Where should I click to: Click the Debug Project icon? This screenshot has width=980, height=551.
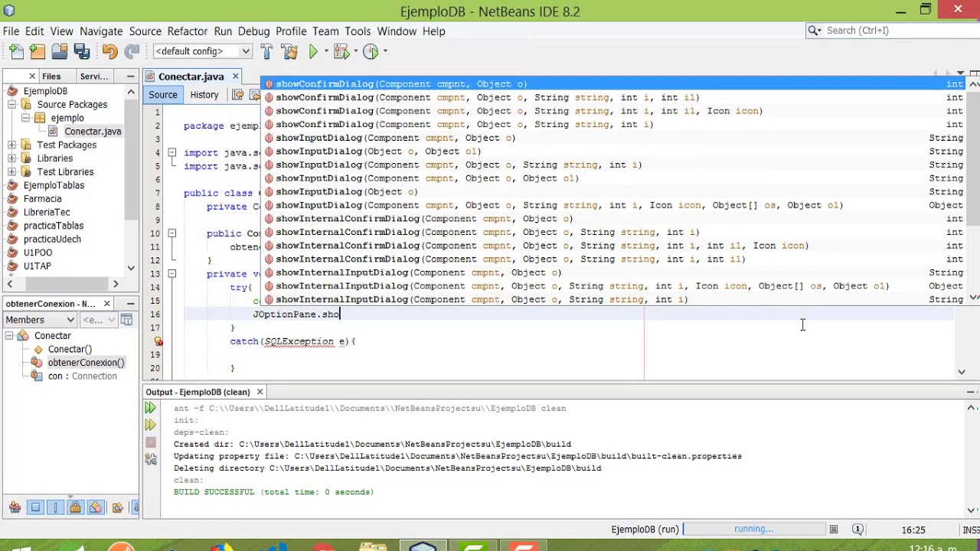341,51
